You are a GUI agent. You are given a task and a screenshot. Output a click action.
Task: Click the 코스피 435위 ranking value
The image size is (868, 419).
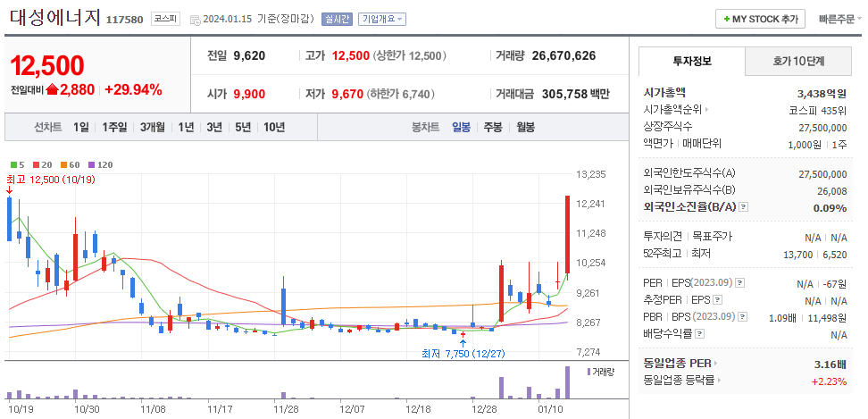click(x=818, y=110)
